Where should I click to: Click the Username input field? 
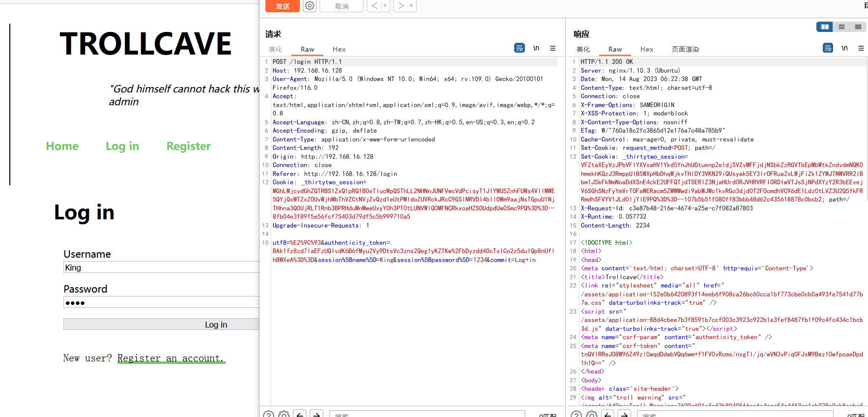[x=161, y=268]
